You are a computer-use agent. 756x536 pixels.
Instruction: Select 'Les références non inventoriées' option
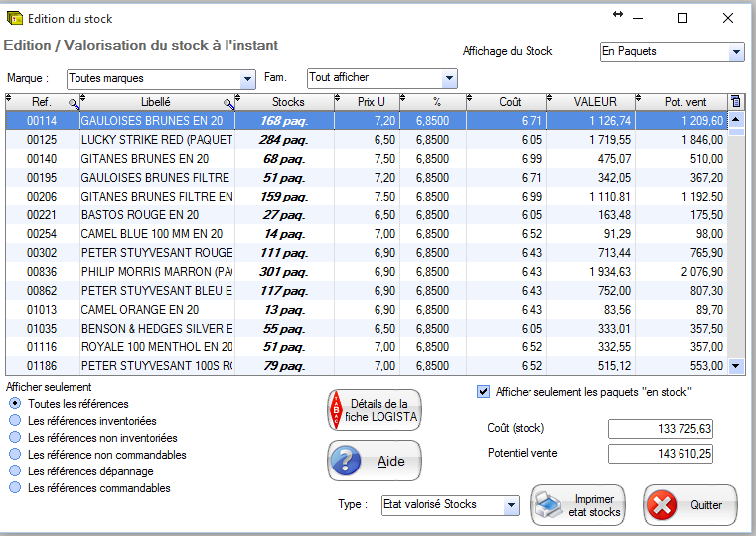[x=15, y=438]
